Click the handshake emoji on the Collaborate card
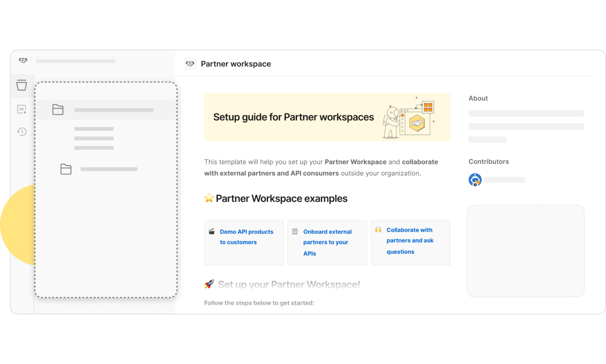This screenshot has width=606, height=364. [x=378, y=230]
